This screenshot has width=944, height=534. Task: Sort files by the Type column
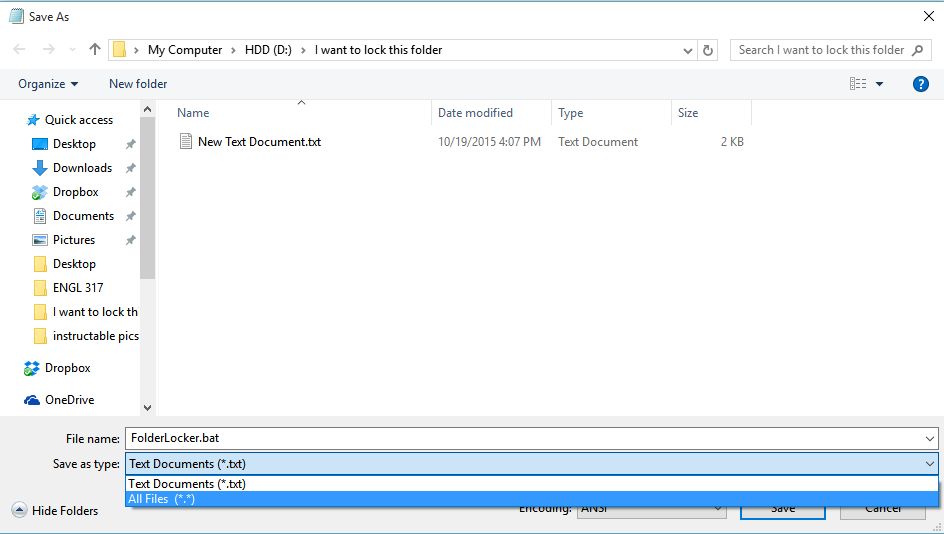[570, 113]
